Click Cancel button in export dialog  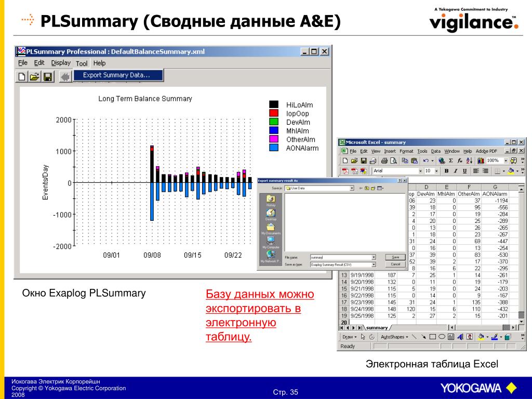click(395, 264)
